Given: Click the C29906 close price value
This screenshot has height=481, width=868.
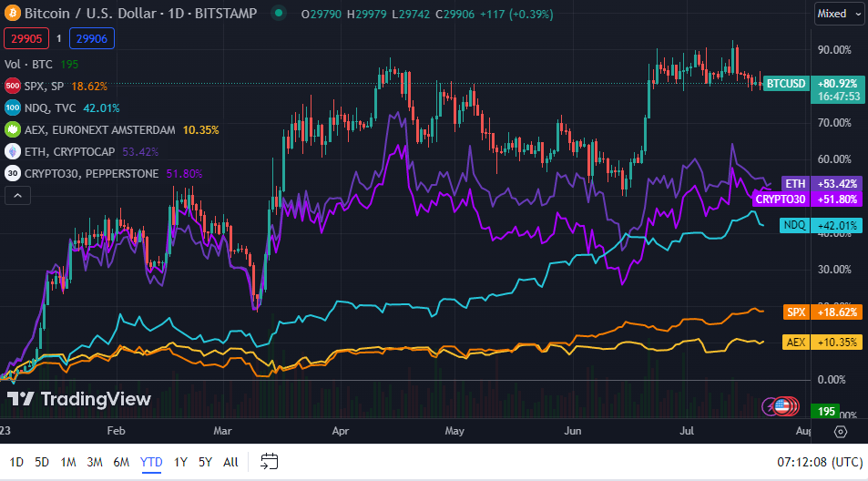Looking at the screenshot, I should (x=455, y=15).
